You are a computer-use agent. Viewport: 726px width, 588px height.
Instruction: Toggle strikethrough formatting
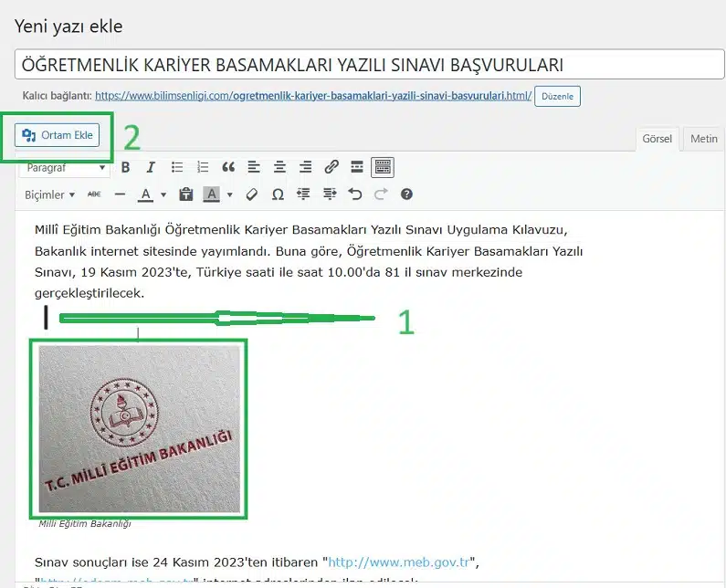[94, 194]
